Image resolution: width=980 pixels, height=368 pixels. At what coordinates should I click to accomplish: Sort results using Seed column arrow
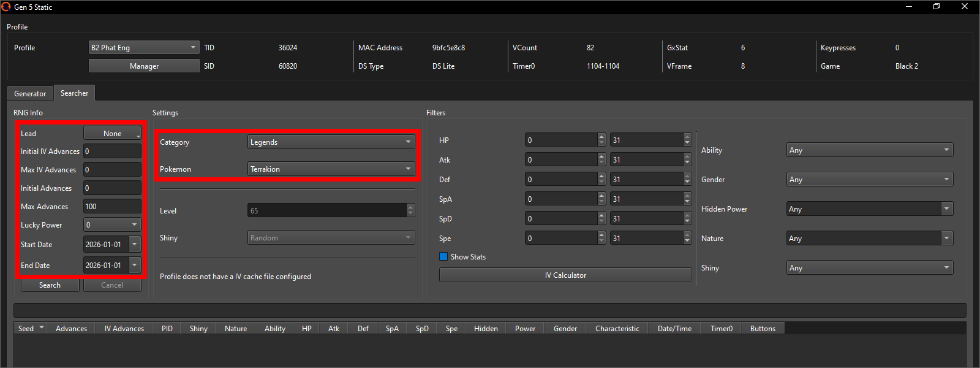[x=42, y=328]
